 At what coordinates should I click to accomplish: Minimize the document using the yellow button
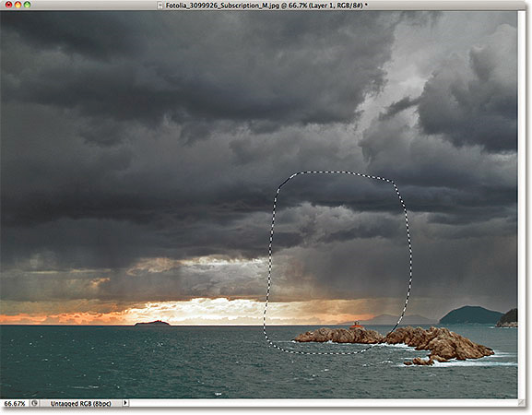(18, 5)
